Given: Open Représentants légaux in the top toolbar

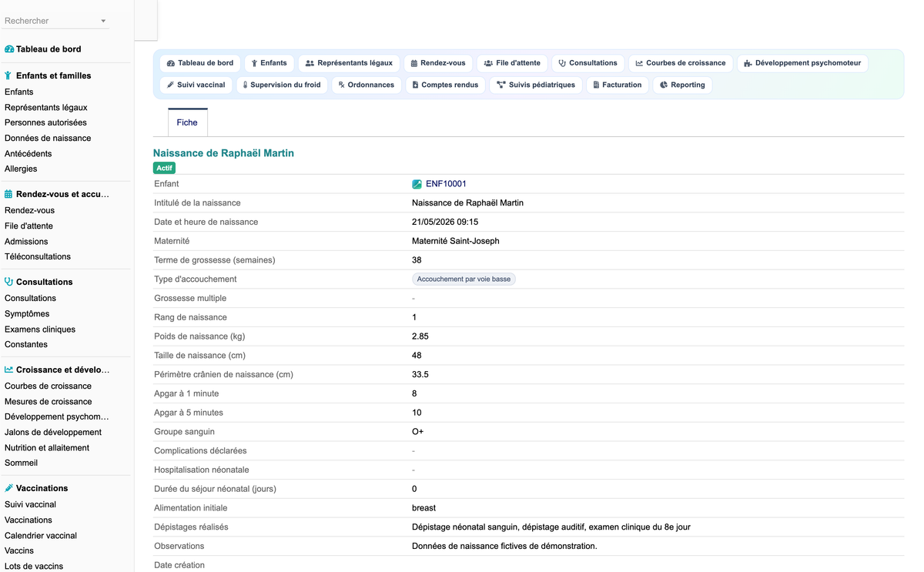Looking at the screenshot, I should 349,63.
